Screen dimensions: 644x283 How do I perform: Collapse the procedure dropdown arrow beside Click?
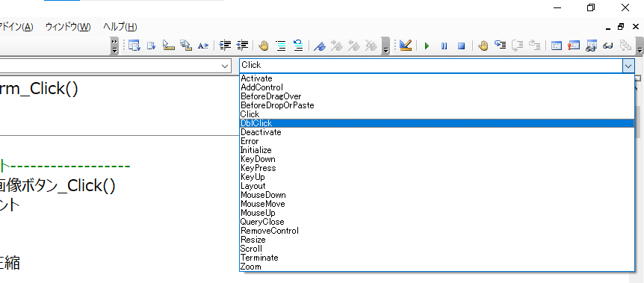click(x=628, y=66)
